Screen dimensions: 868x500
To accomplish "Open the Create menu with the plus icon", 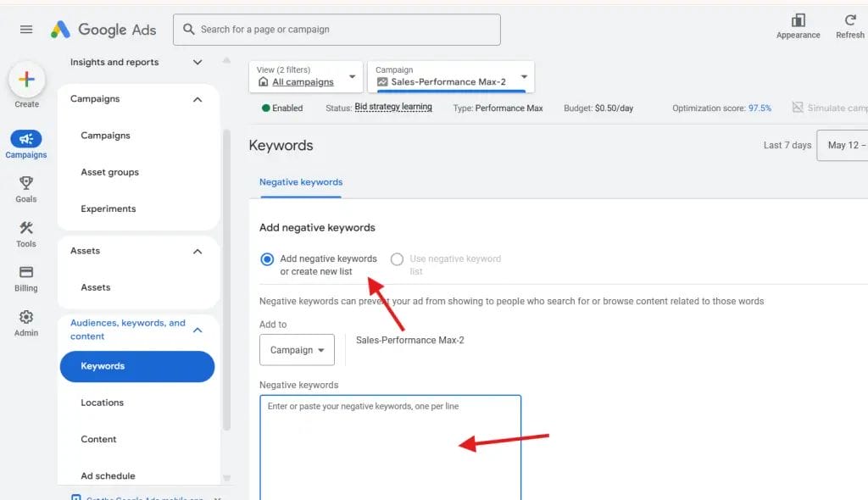I will tap(26, 81).
